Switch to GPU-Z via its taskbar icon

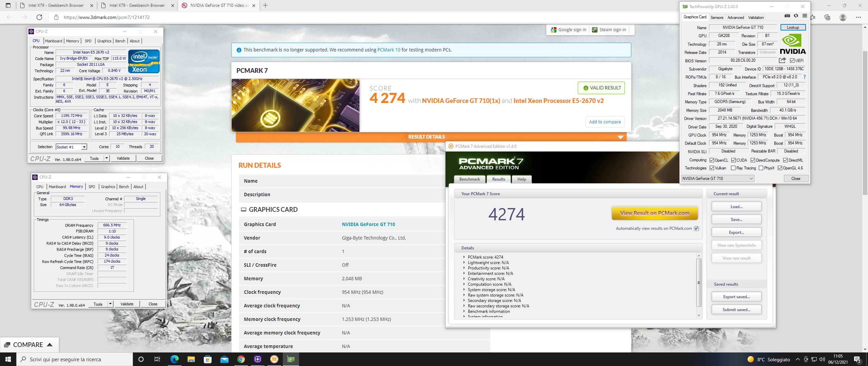[x=291, y=359]
